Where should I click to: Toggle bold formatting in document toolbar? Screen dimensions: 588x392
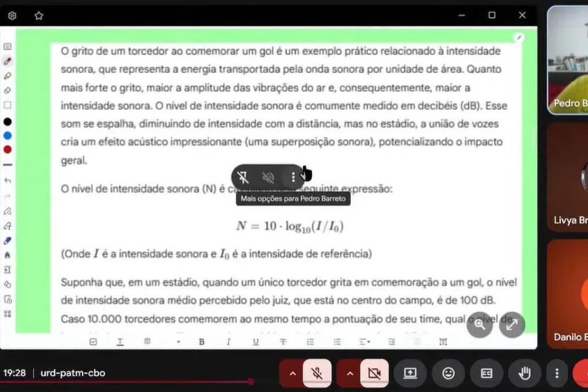[x=202, y=342]
